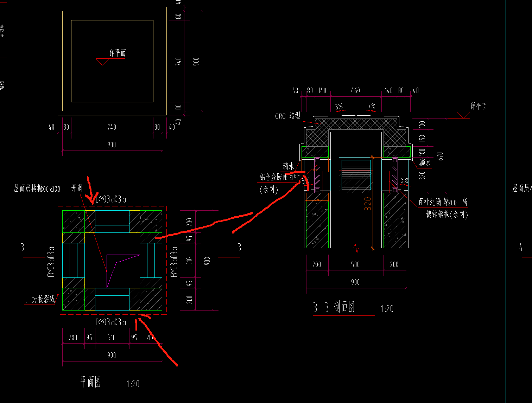Click the section mark 3 left of the plan

(x=22, y=248)
